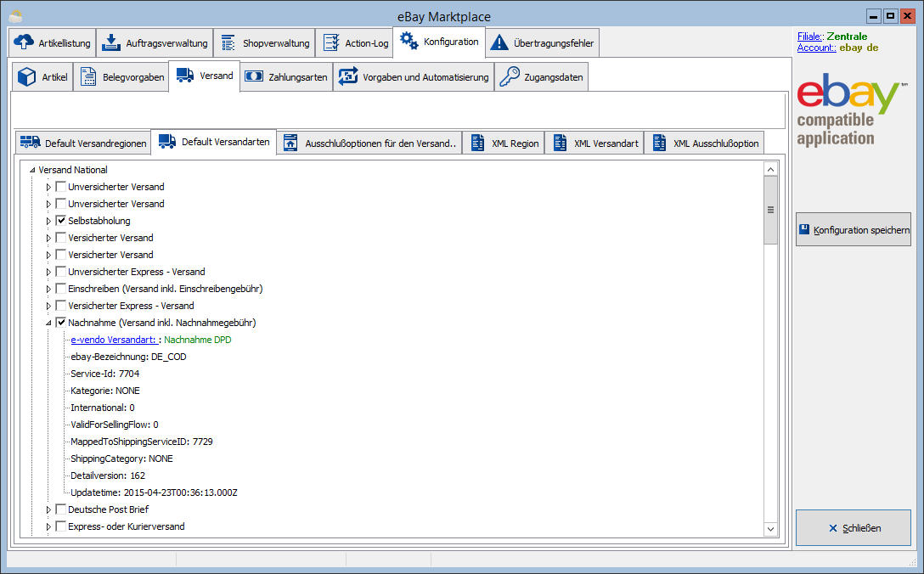924x574 pixels.
Task: Click the Vorgaben und Automatisierung arrows icon
Action: [347, 76]
